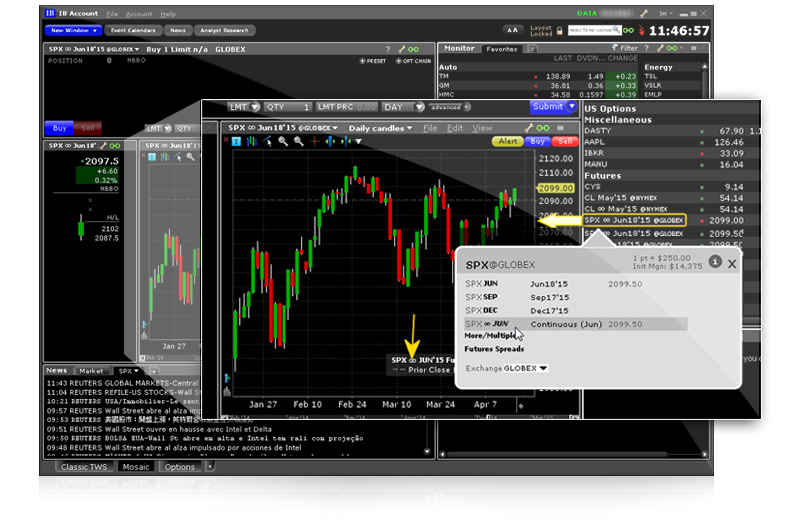Image resolution: width=800 pixels, height=520 pixels.
Task: Expand the advanced order options plus button
Action: 467,107
